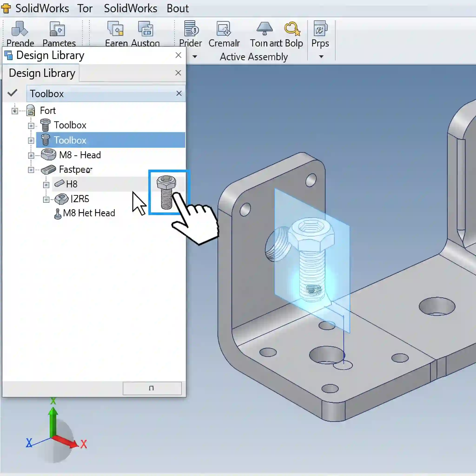Viewport: 476px width, 476px height.
Task: Select the Auston toolbar tool
Action: coord(145,34)
